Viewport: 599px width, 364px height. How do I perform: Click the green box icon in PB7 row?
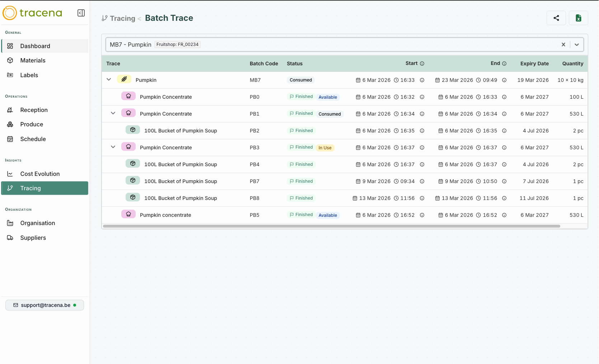(133, 181)
